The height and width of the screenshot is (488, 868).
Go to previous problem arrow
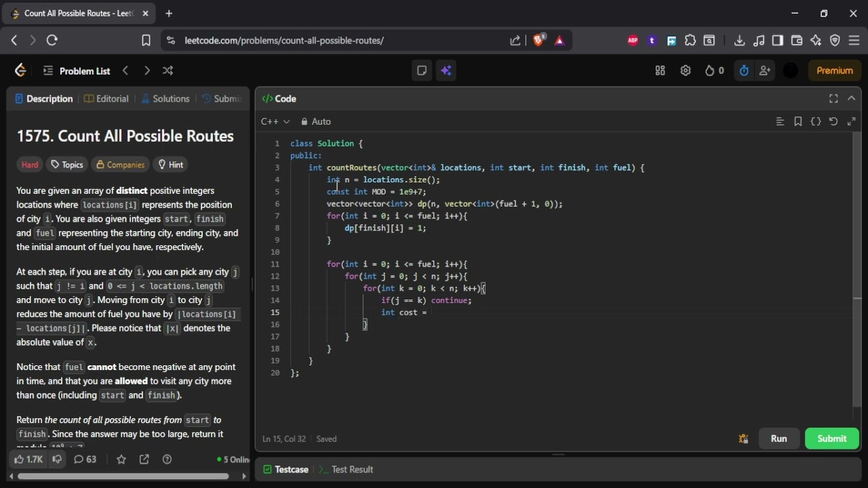tap(125, 70)
